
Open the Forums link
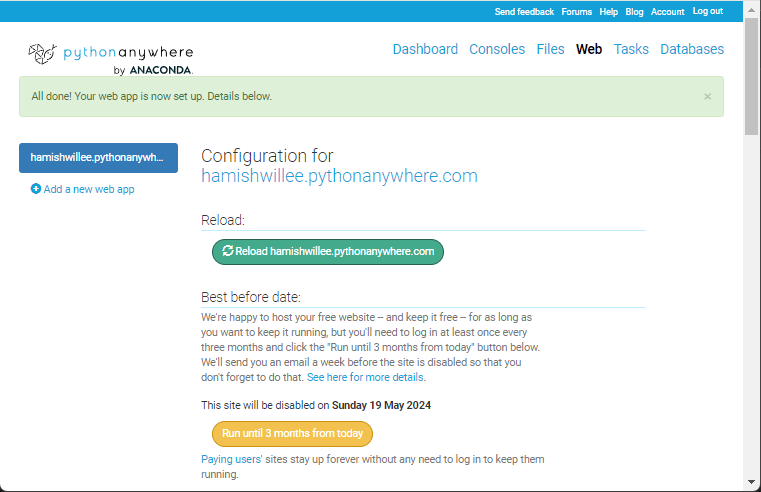pos(577,12)
